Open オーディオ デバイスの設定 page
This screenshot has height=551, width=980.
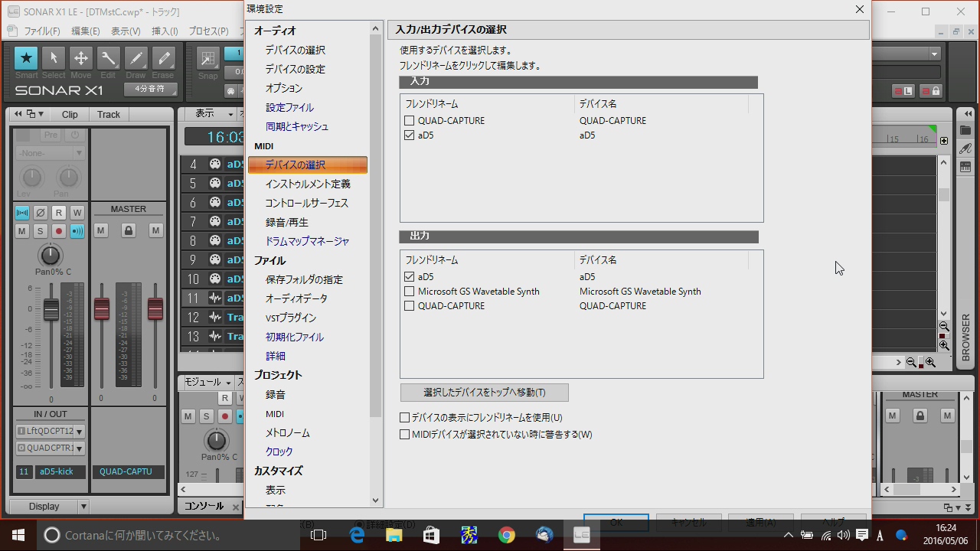(x=296, y=69)
